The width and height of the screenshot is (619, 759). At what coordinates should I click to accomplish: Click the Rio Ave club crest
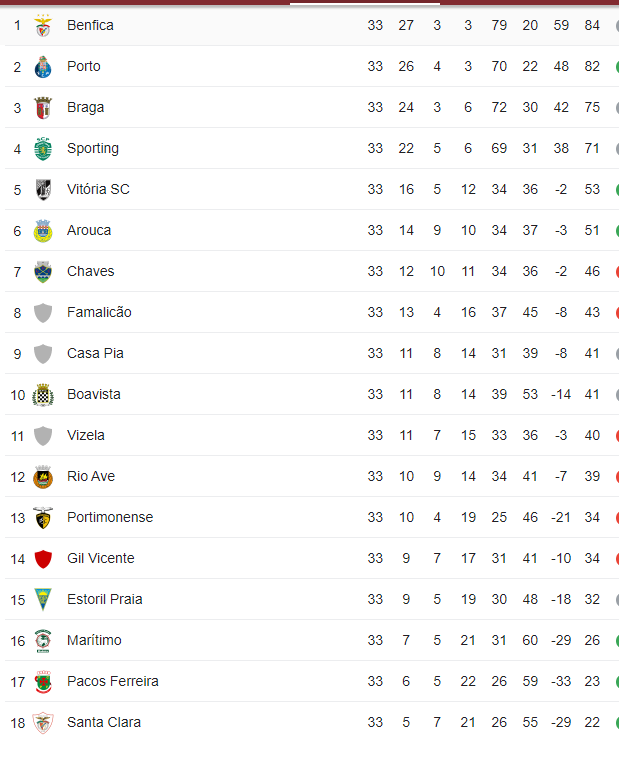(x=43, y=477)
